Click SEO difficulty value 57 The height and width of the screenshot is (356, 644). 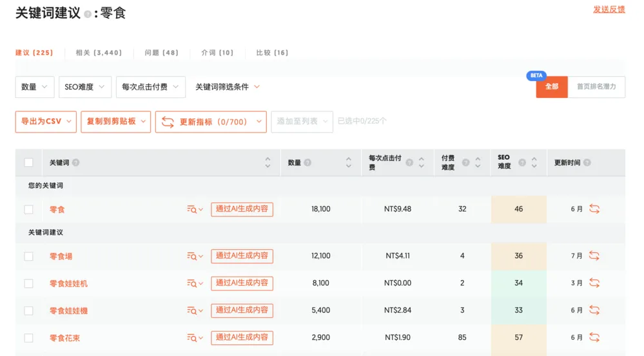(519, 337)
